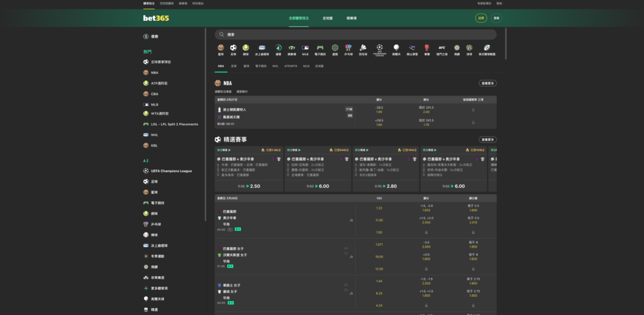The width and height of the screenshot is (644, 315).
Task: Expand 精選賽事 查看更多 button
Action: click(x=488, y=140)
